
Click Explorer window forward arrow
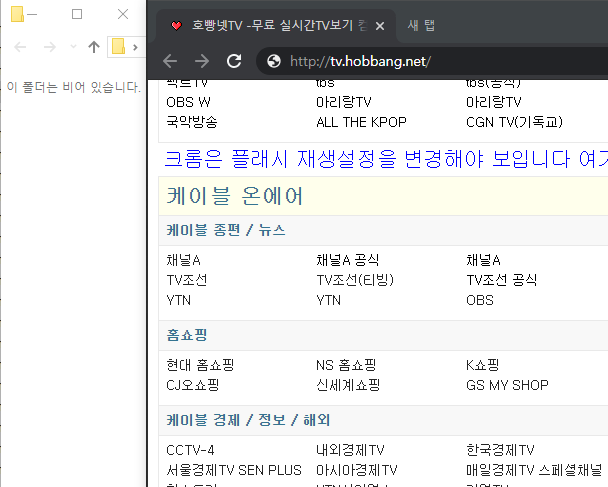(x=50, y=47)
